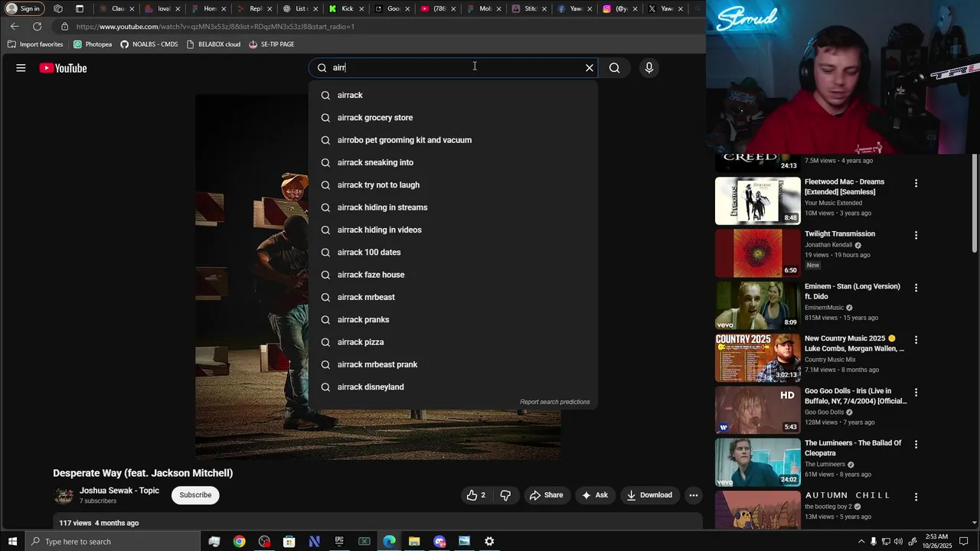Reload the page with refresh icon
This screenshot has width=980, height=551.
(x=37, y=26)
